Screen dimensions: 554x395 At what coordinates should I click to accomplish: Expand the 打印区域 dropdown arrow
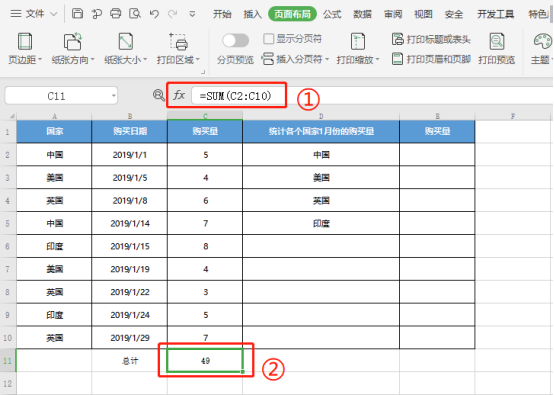(198, 60)
